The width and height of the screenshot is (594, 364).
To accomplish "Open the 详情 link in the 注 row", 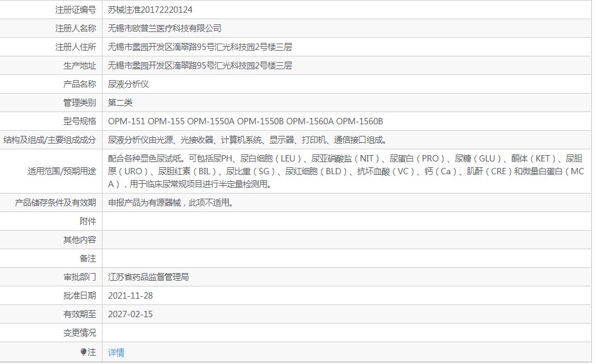I will (116, 352).
